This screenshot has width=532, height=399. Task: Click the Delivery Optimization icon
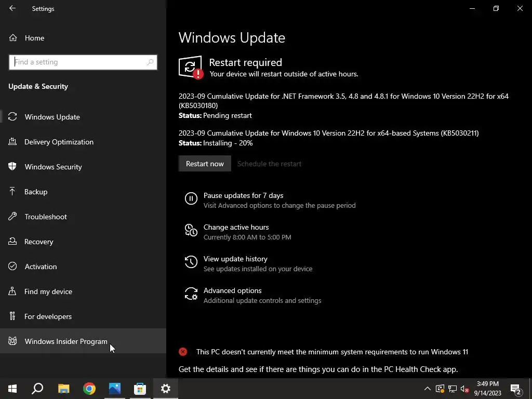click(12, 141)
